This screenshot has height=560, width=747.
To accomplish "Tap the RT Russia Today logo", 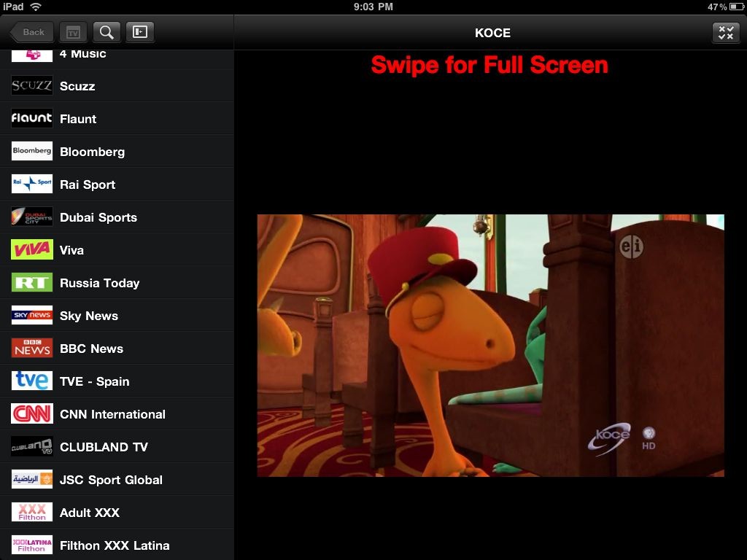I will [x=32, y=282].
